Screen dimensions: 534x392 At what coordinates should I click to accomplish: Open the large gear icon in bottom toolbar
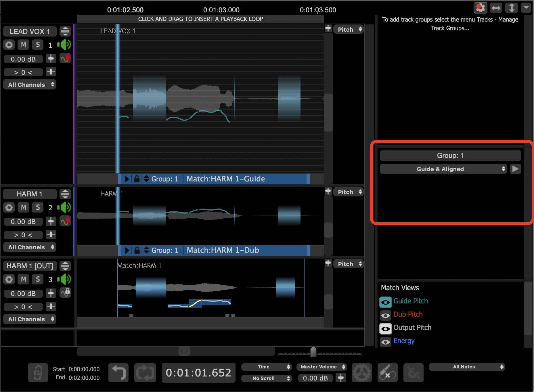click(x=361, y=372)
